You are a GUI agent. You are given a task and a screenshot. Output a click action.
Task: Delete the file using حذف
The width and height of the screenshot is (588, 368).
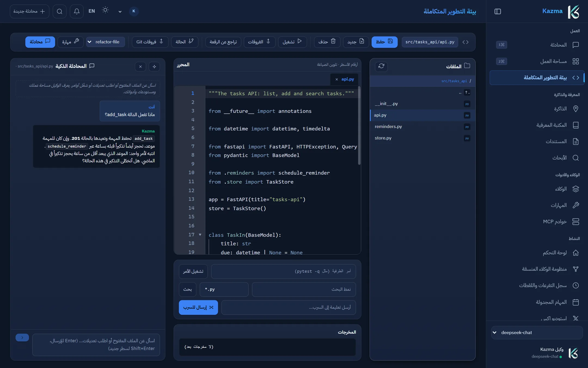click(x=327, y=42)
